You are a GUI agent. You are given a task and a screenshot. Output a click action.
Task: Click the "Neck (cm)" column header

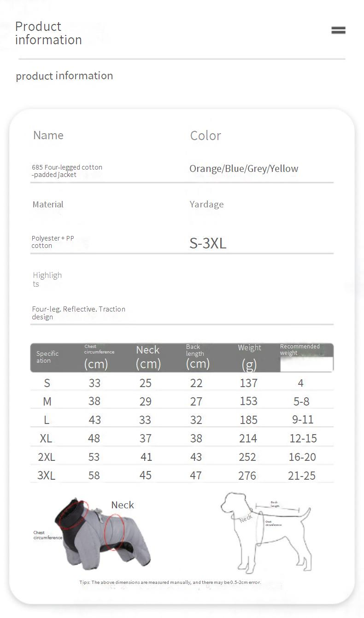[x=148, y=357]
